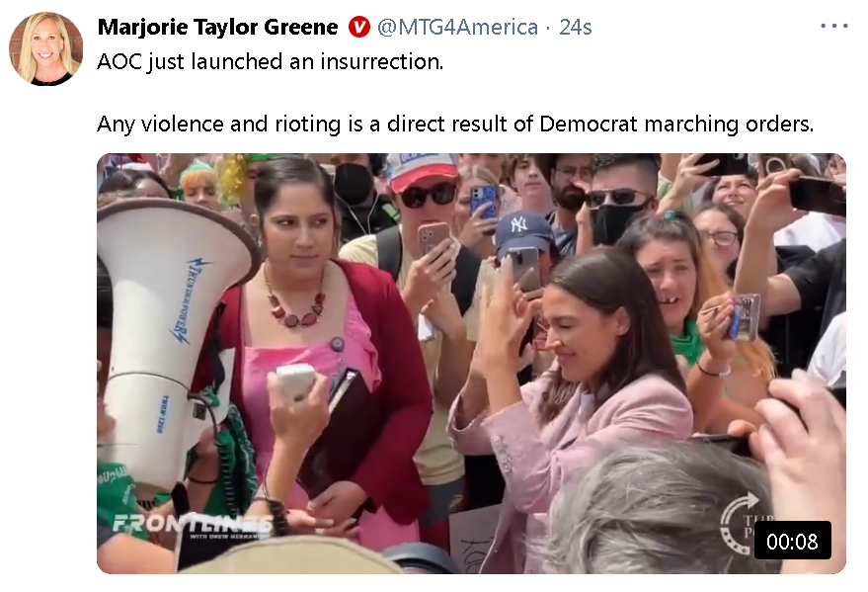Screen dimensions: 868x592
Task: Open the three-dot more options menu
Action: [x=833, y=26]
